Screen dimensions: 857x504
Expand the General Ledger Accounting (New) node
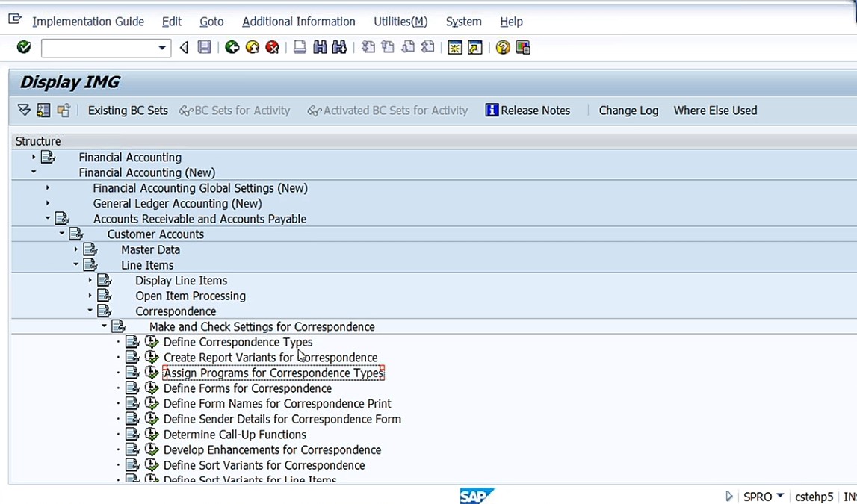48,203
